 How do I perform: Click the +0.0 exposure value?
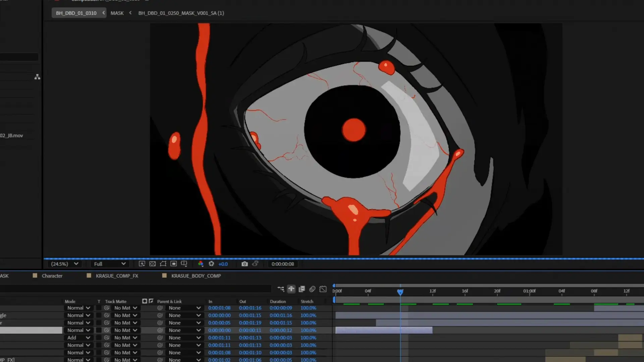pyautogui.click(x=223, y=264)
